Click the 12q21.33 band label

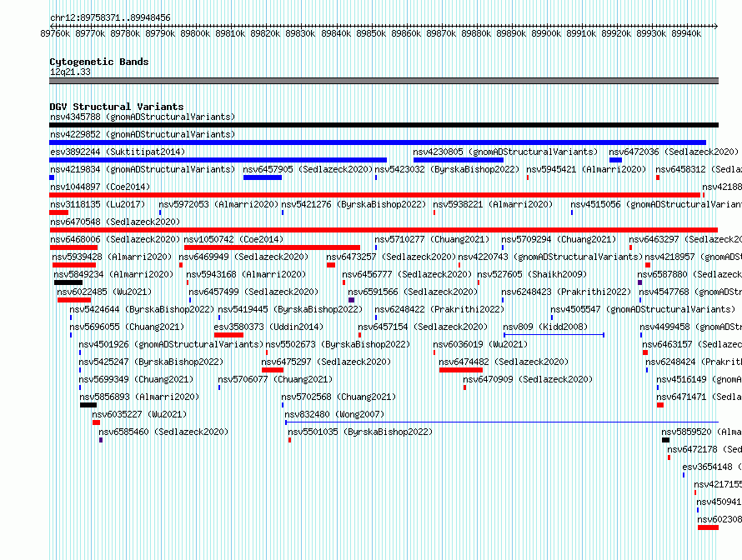[70, 72]
